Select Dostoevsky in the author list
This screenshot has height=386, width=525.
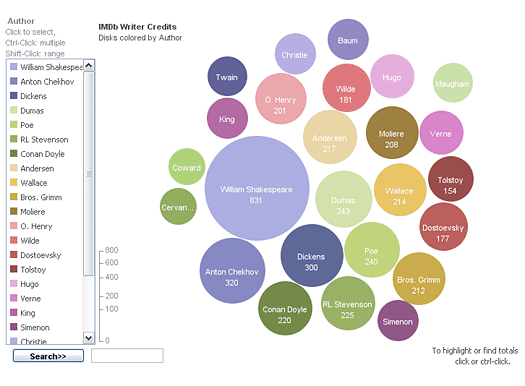pos(35,255)
